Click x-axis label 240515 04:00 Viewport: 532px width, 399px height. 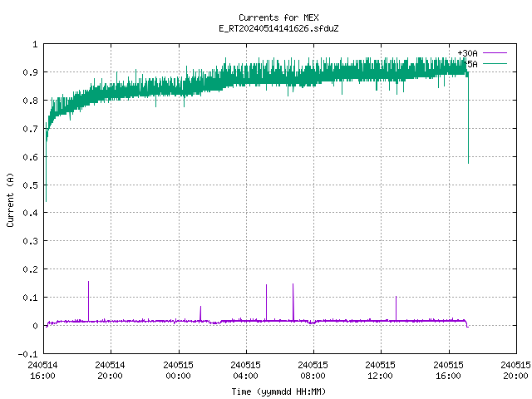point(246,371)
